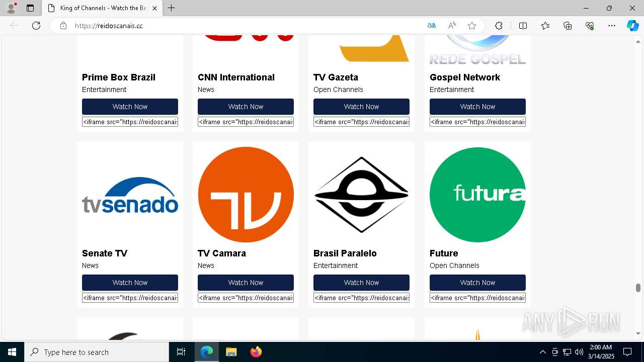Add page to favorites star
Image resolution: width=644 pixels, height=362 pixels.
coord(472,26)
